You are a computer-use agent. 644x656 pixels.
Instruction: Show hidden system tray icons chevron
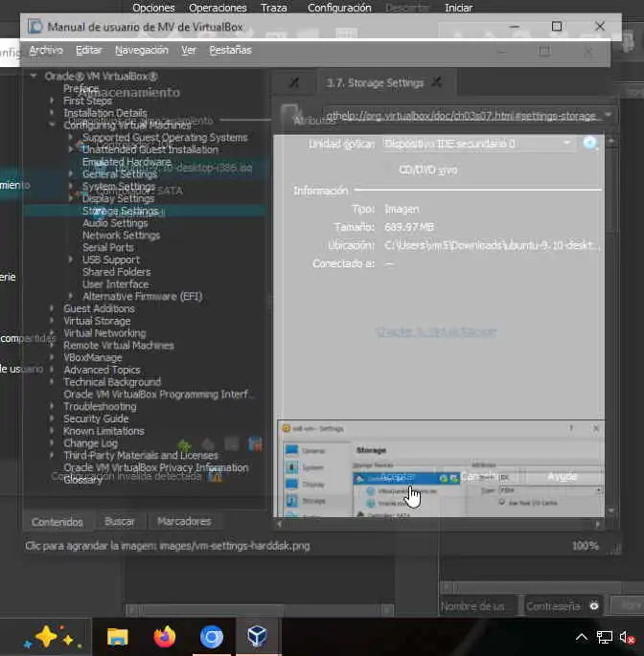pos(581,637)
